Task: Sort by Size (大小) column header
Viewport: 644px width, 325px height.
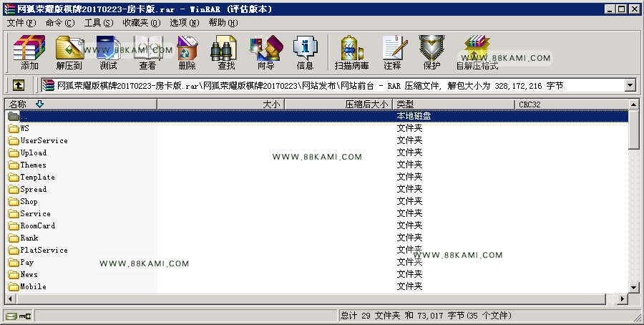Action: pyautogui.click(x=220, y=105)
